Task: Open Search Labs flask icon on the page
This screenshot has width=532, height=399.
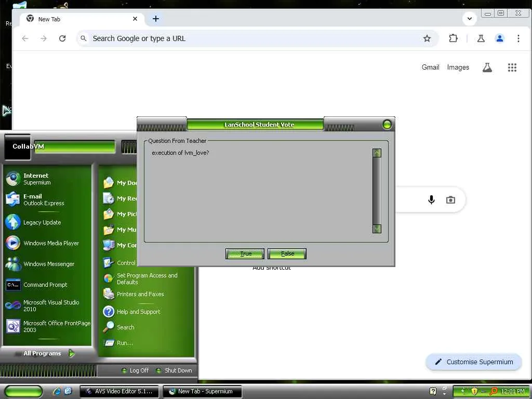Action: tap(487, 68)
